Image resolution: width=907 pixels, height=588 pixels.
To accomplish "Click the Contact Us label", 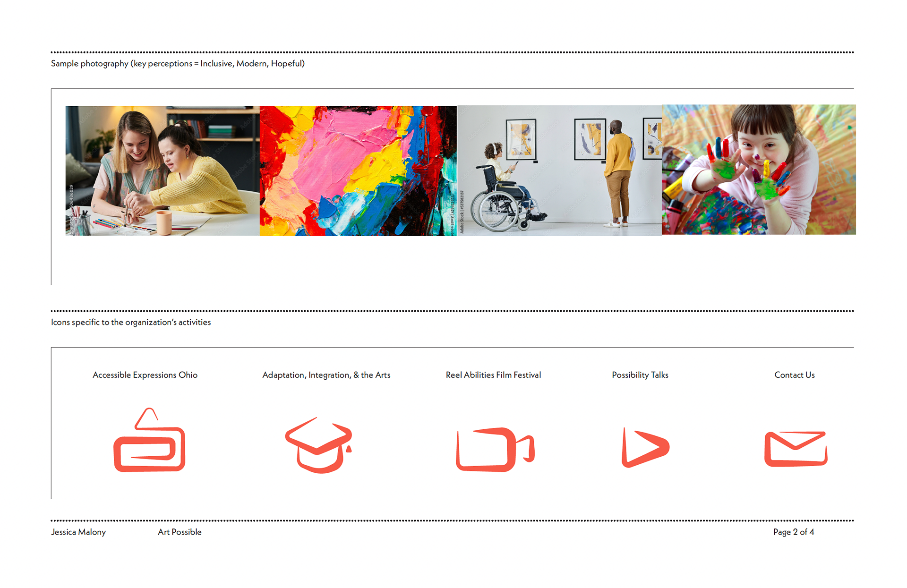I will [795, 375].
